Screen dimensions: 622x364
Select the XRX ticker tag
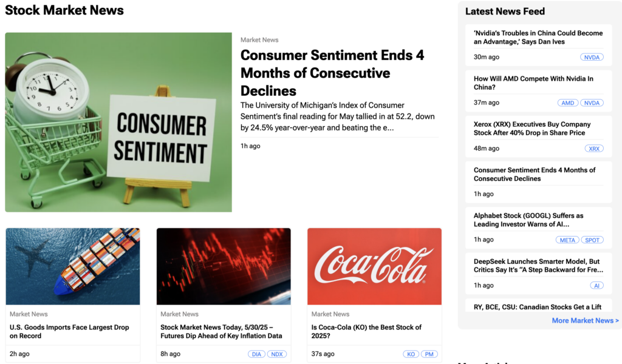pyautogui.click(x=594, y=149)
